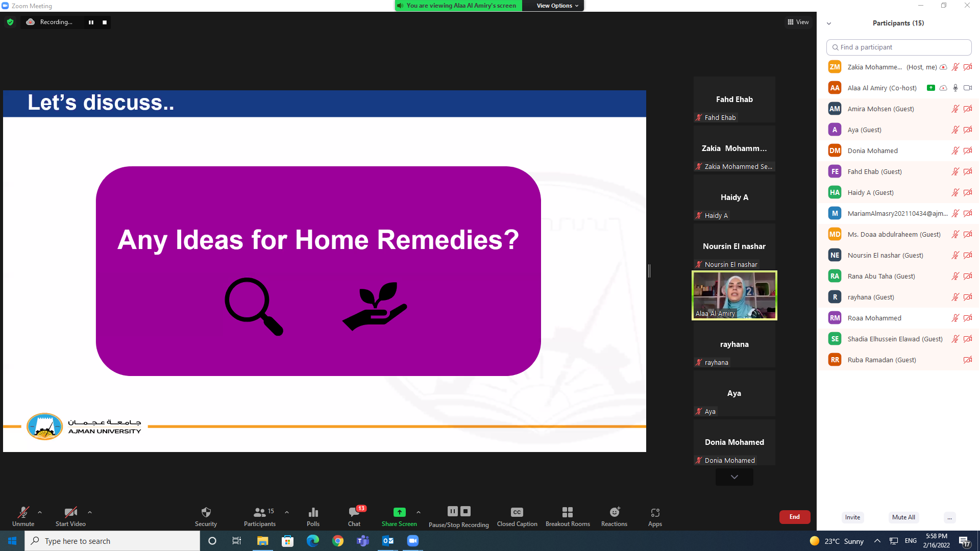
Task: Click the Mute All button
Action: pos(903,517)
